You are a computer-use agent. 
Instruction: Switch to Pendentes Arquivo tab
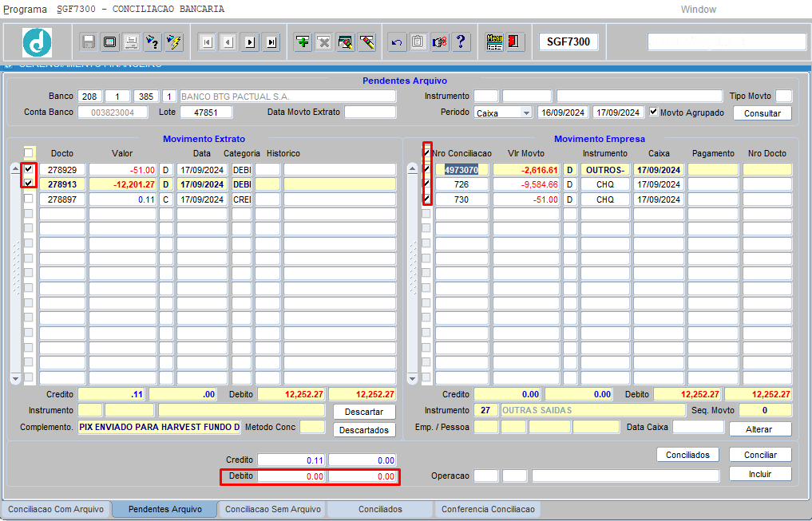coord(165,509)
